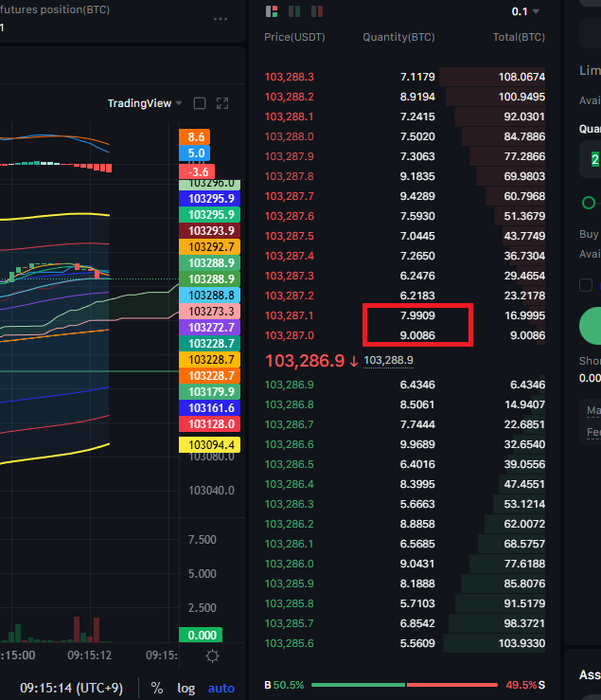
Task: Click the last price 103,286.9
Action: 305,361
